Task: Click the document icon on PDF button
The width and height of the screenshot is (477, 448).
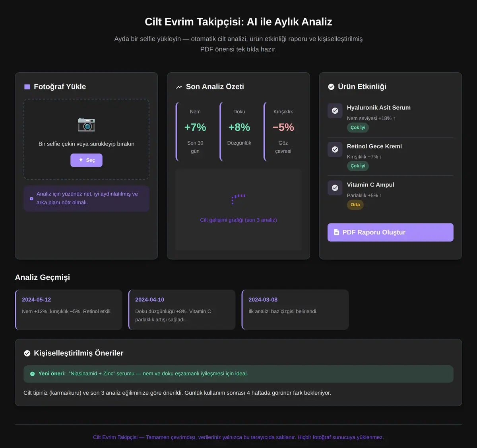Action: 336,232
